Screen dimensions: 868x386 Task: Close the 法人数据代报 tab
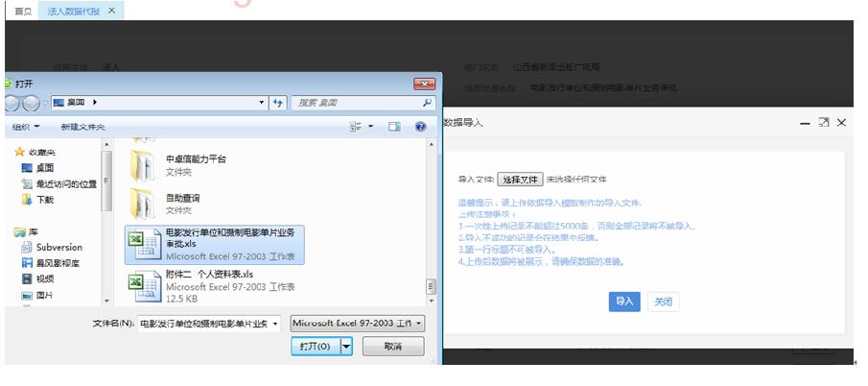click(111, 11)
